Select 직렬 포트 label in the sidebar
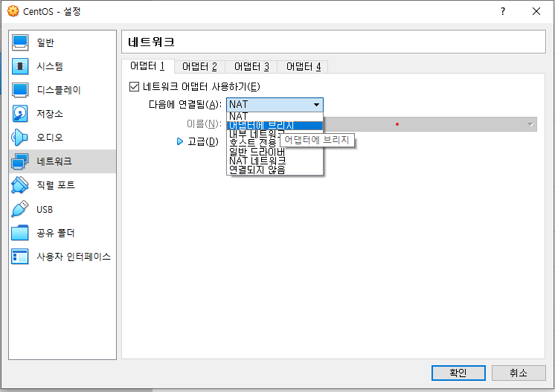This screenshot has width=555, height=392. (56, 185)
